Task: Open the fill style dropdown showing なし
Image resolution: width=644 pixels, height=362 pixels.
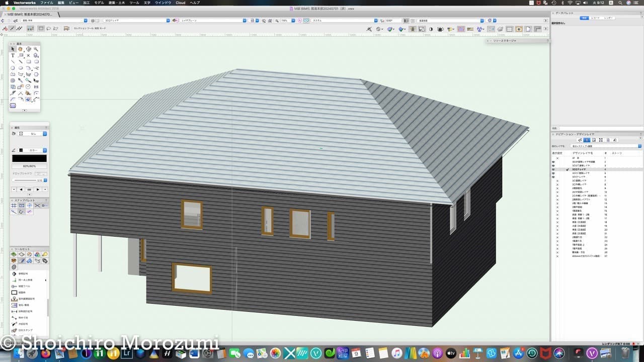Action: pos(33,134)
